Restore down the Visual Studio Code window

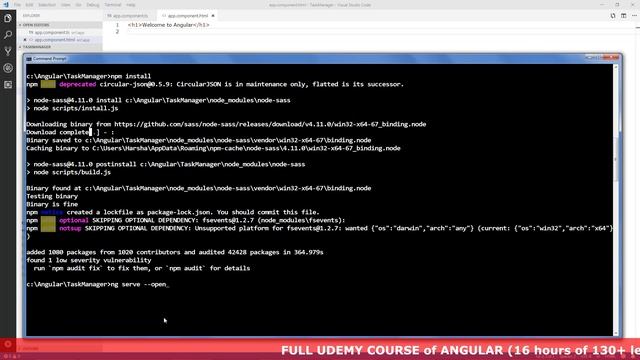click(x=617, y=4)
